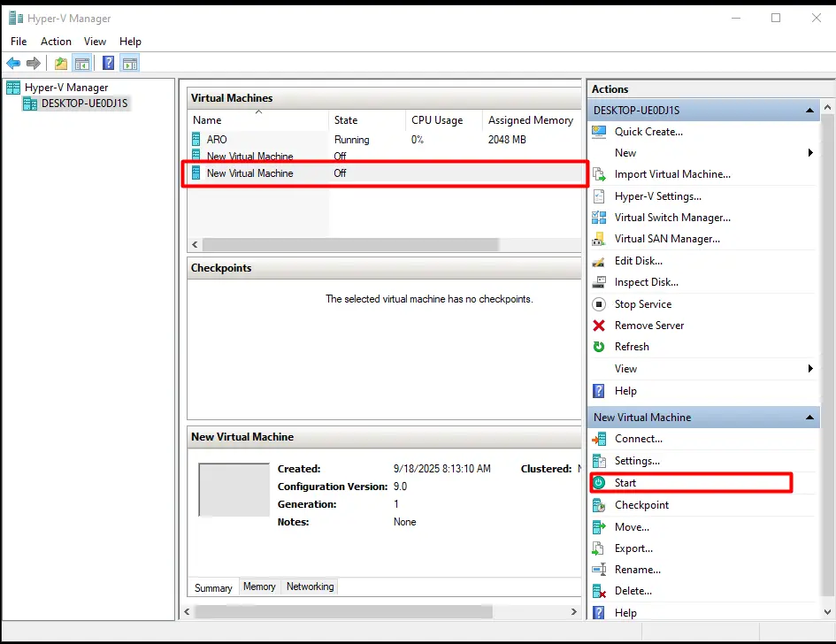
Task: Click the Edit Disk icon
Action: coord(599,261)
